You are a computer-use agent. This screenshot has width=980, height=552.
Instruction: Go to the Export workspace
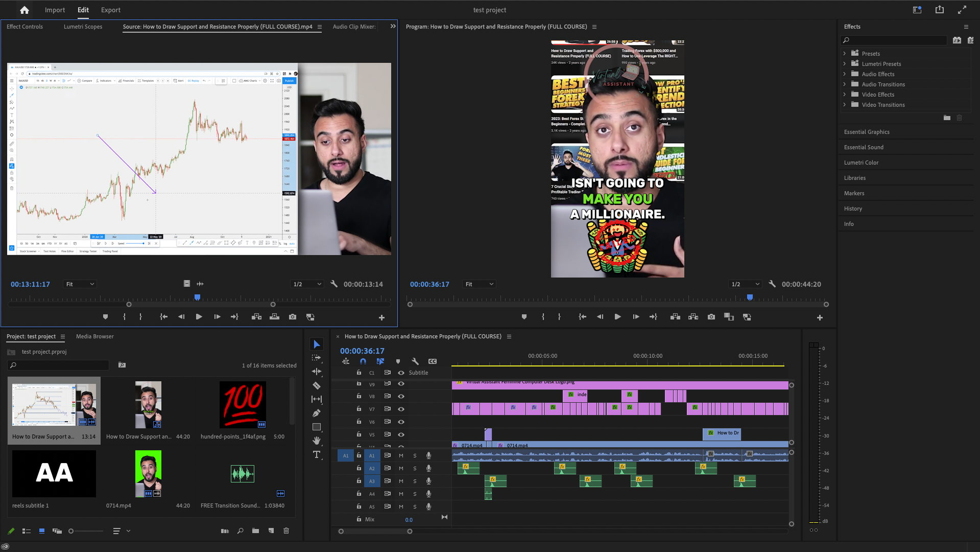click(x=110, y=10)
